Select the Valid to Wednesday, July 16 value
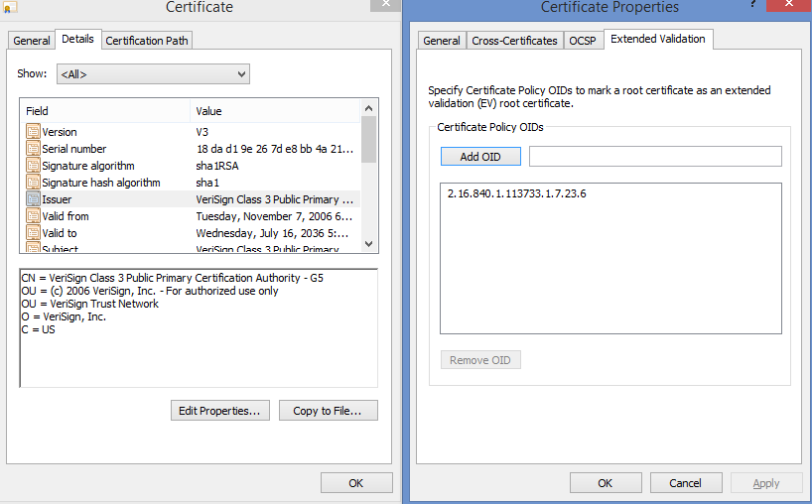 coord(272,233)
